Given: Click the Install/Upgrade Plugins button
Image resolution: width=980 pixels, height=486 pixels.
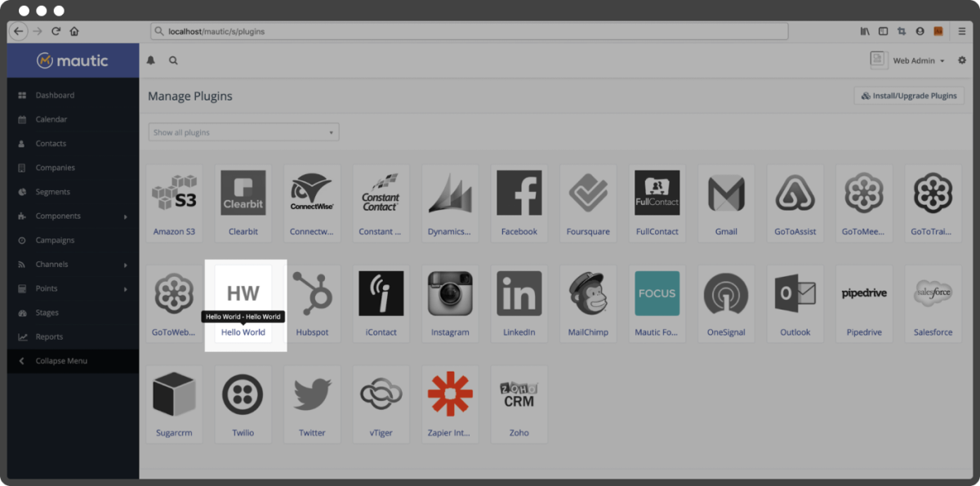Looking at the screenshot, I should pyautogui.click(x=909, y=96).
